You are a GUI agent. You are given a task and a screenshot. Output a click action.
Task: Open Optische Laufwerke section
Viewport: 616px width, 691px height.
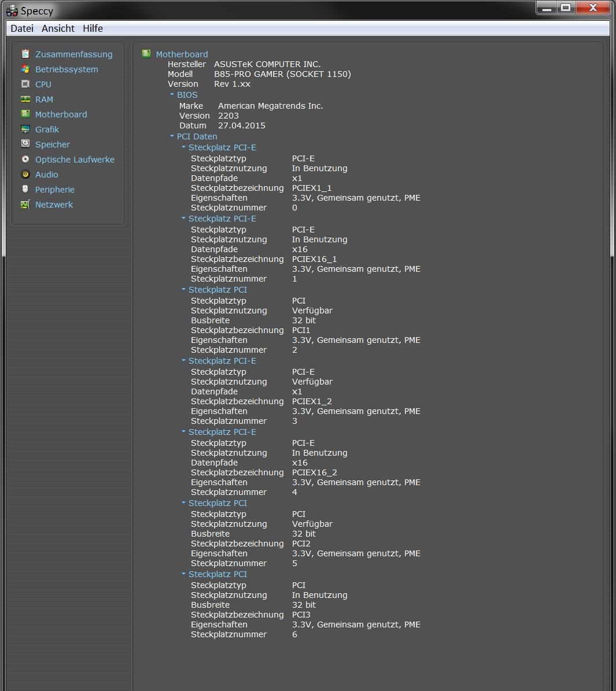point(75,159)
